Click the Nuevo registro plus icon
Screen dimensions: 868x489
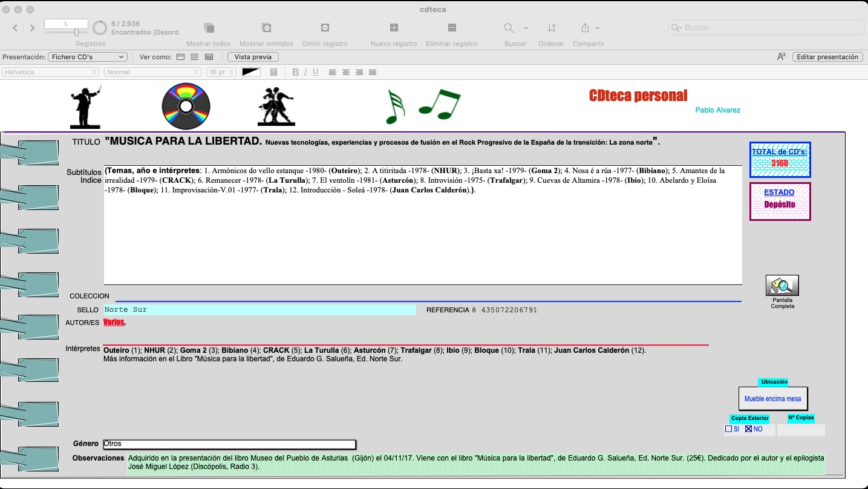[x=394, y=28]
